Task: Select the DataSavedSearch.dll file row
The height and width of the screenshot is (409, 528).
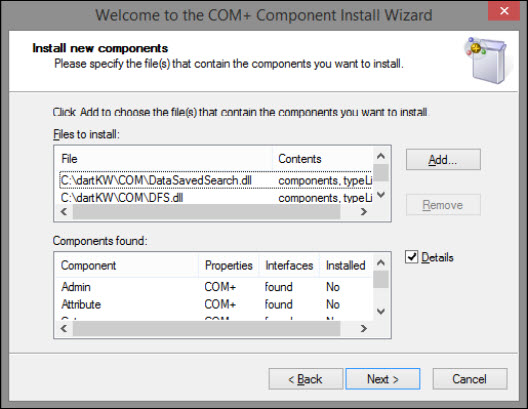Action: point(216,180)
